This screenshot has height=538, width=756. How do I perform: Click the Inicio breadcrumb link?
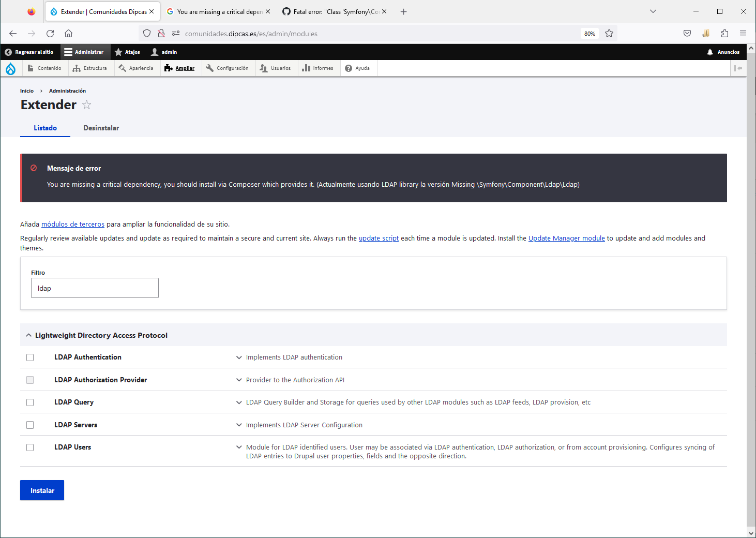click(27, 91)
